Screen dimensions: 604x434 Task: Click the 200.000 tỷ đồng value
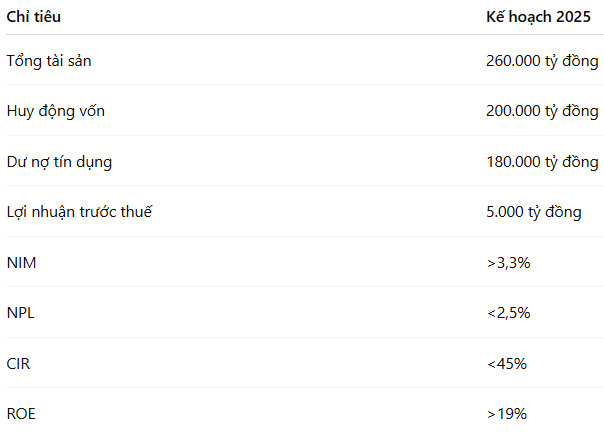click(542, 111)
